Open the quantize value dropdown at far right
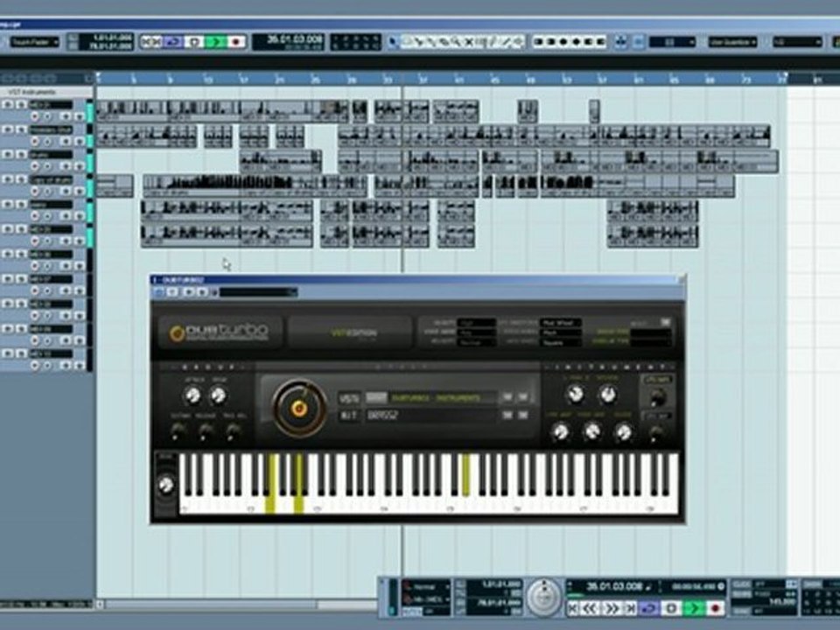Viewport: 840px width, 630px height. click(x=797, y=42)
